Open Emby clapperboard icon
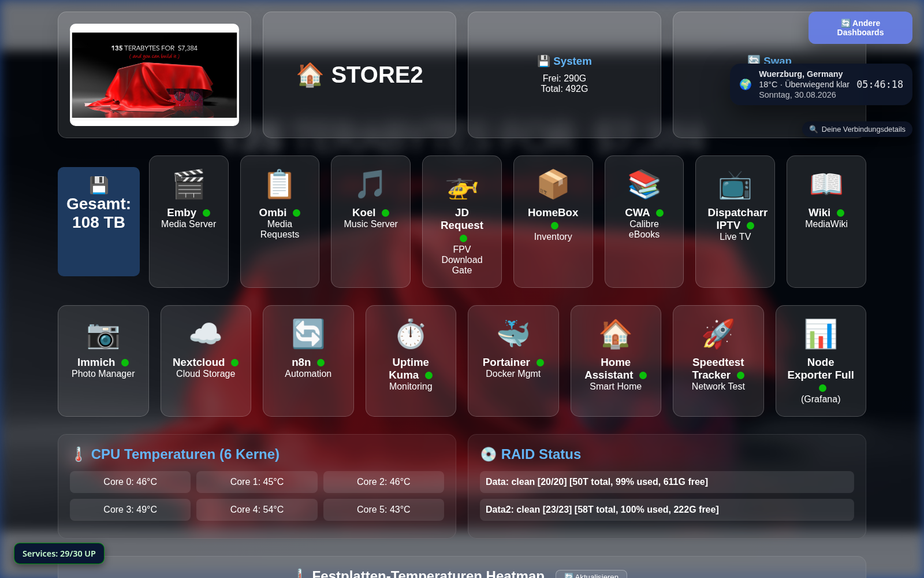The image size is (924, 578). (x=189, y=184)
